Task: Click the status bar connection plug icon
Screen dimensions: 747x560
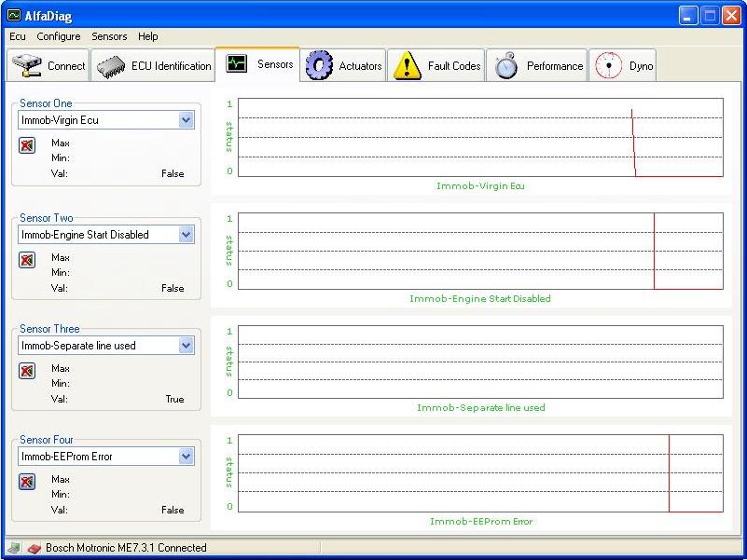Action: tap(13, 548)
